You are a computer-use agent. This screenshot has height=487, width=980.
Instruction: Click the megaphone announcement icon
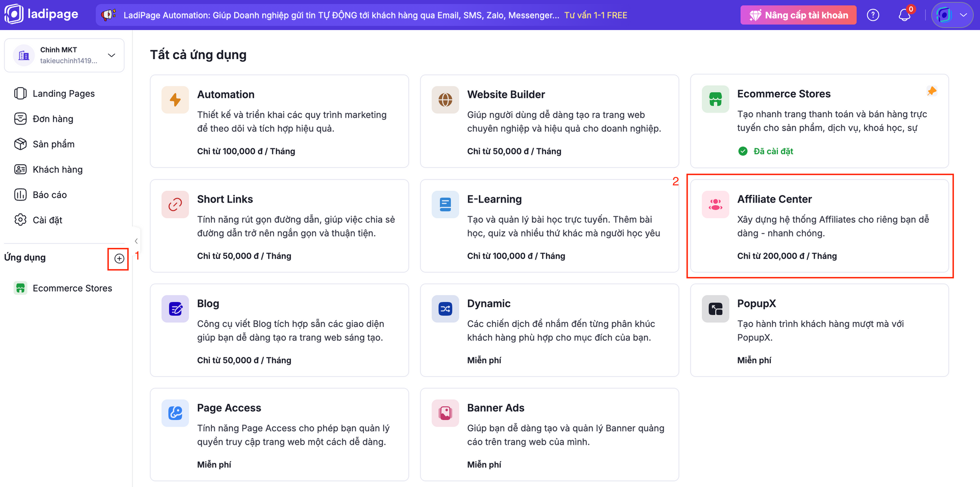(x=108, y=15)
